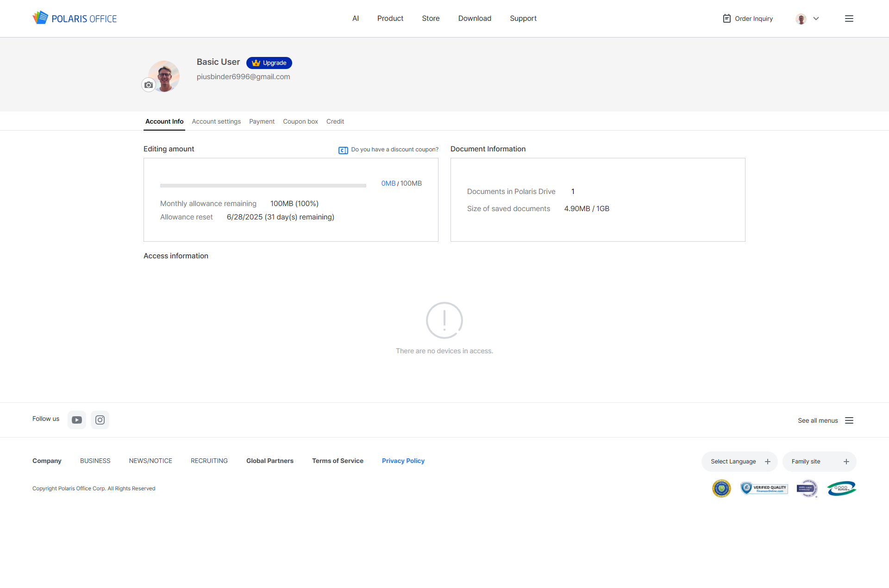
Task: Open the Privacy Policy link
Action: coord(403,461)
